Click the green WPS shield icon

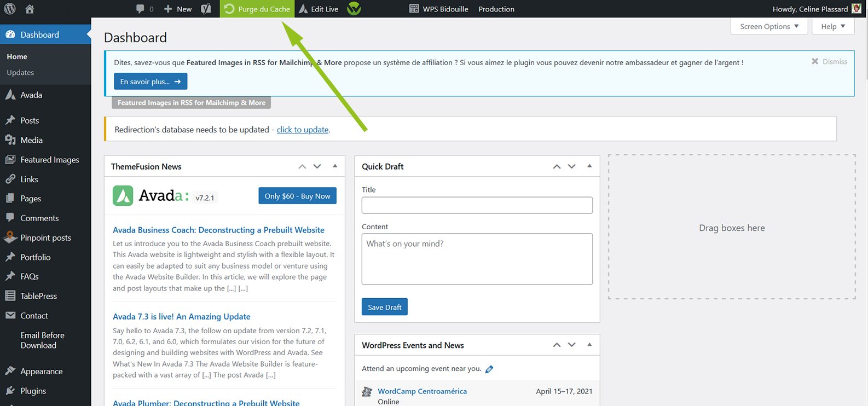coord(354,9)
